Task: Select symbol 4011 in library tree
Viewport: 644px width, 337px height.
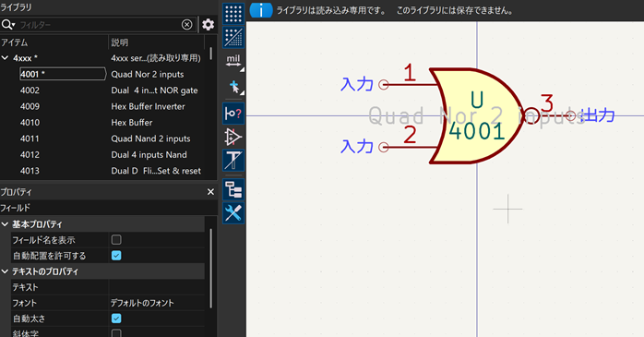Action: (30, 138)
